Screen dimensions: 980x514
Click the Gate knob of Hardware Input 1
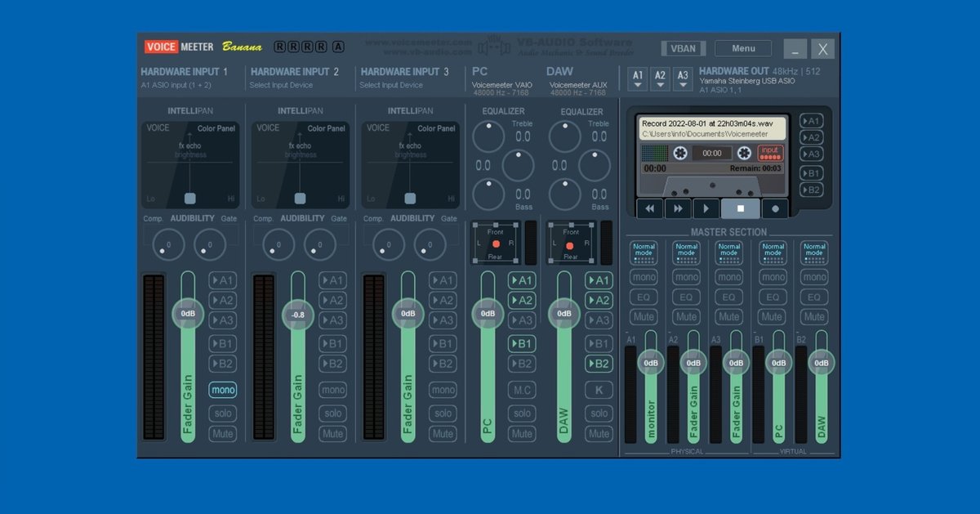(x=210, y=244)
